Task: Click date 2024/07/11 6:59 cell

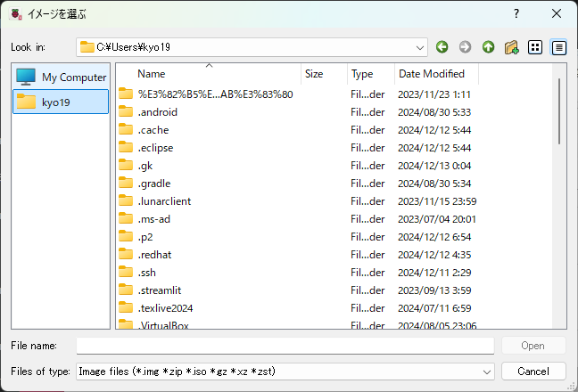Action: (434, 308)
